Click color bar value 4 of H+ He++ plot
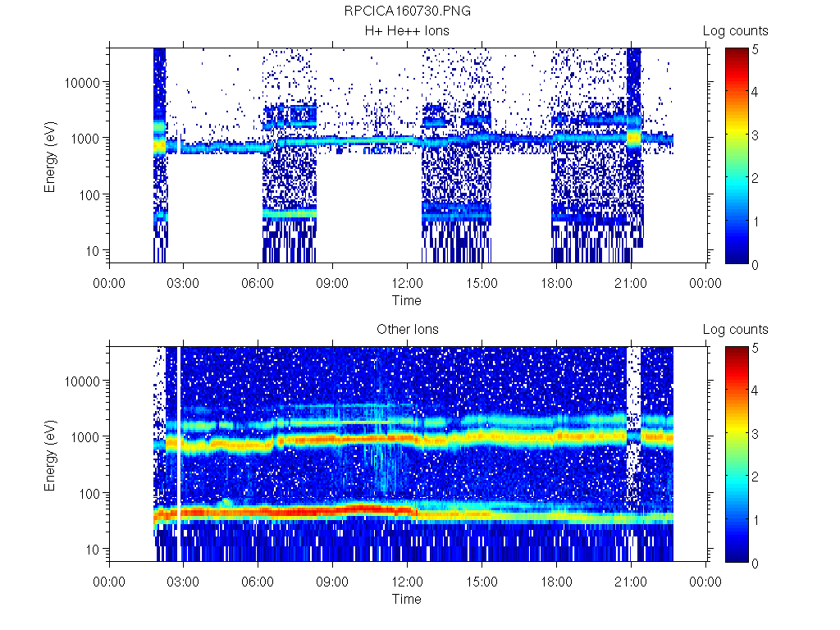840x630 pixels. click(755, 92)
